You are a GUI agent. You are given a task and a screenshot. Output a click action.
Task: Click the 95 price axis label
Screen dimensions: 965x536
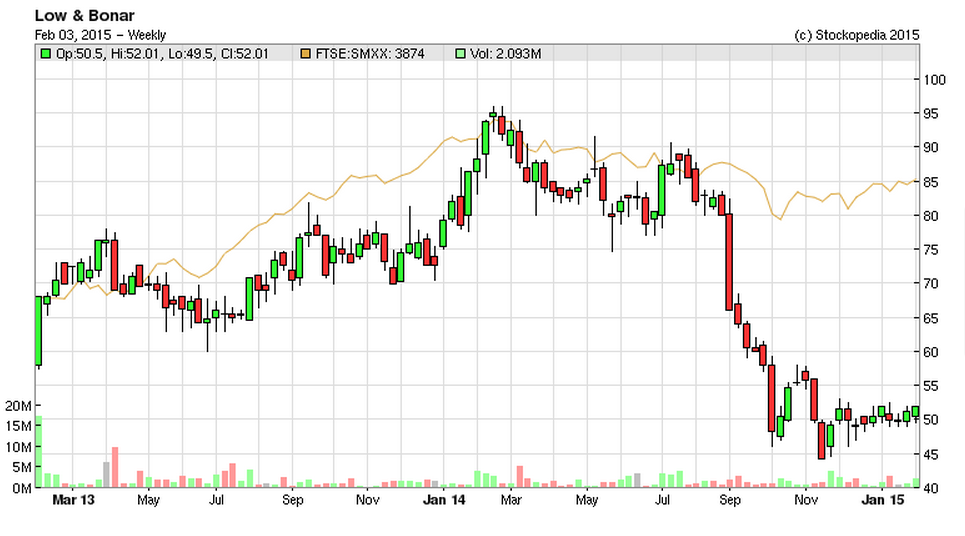(x=931, y=114)
